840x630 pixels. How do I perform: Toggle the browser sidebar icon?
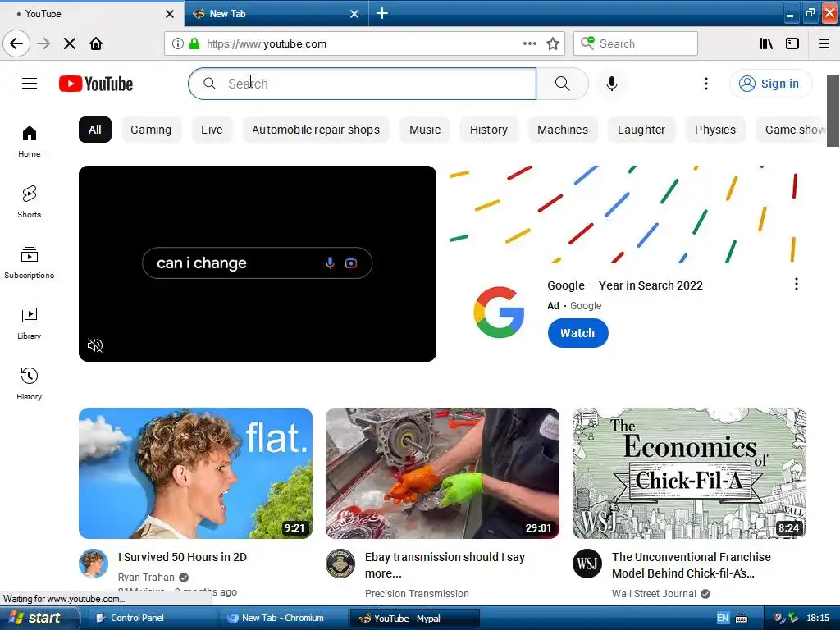coord(792,43)
